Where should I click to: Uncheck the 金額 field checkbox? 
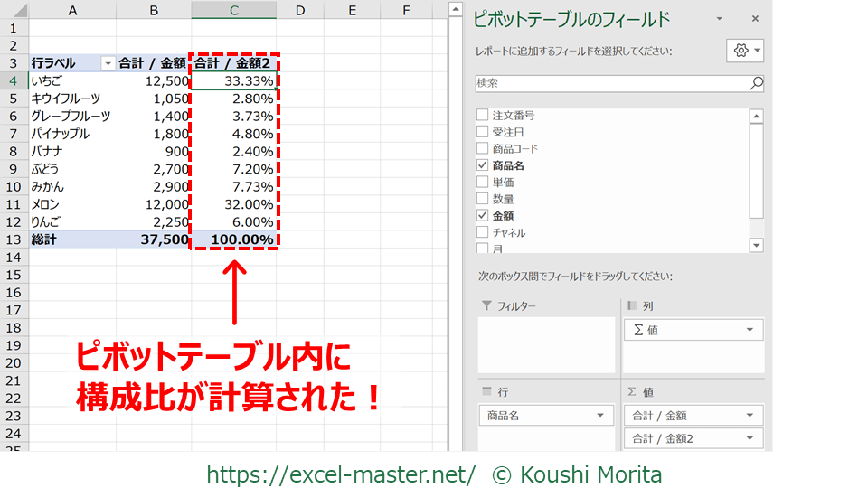(483, 216)
